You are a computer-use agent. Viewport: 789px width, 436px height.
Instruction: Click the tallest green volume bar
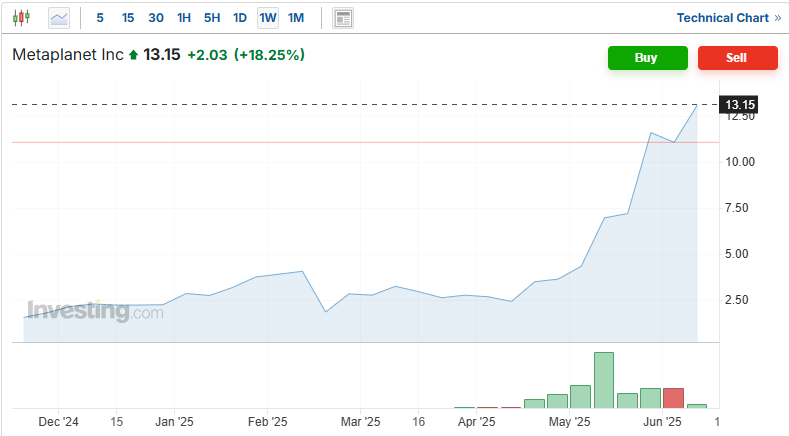point(604,380)
